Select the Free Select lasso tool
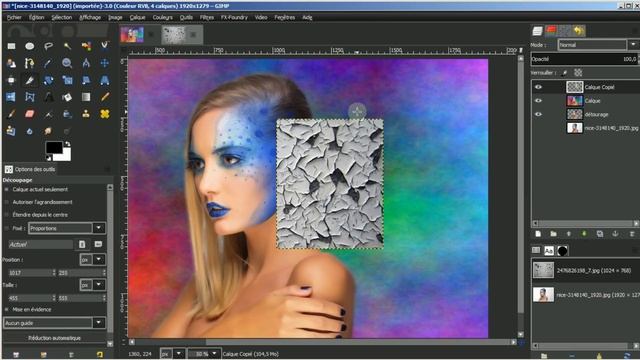 [49, 46]
